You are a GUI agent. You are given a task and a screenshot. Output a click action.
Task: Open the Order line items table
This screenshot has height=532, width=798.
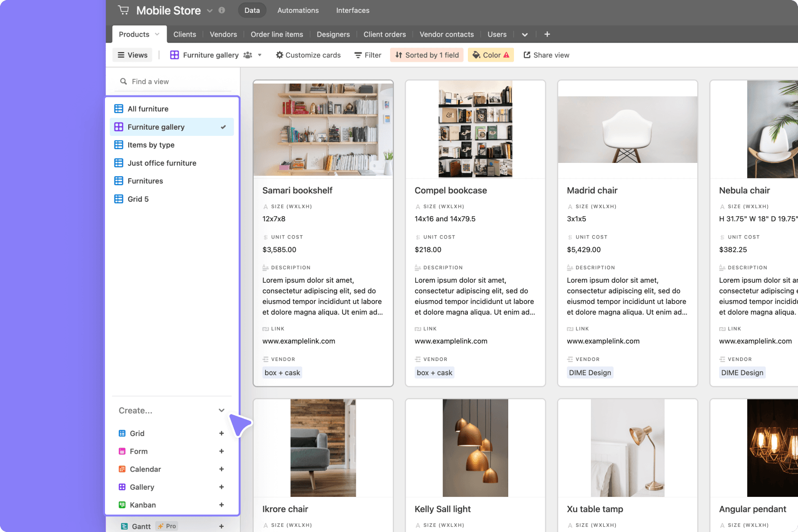(x=277, y=34)
